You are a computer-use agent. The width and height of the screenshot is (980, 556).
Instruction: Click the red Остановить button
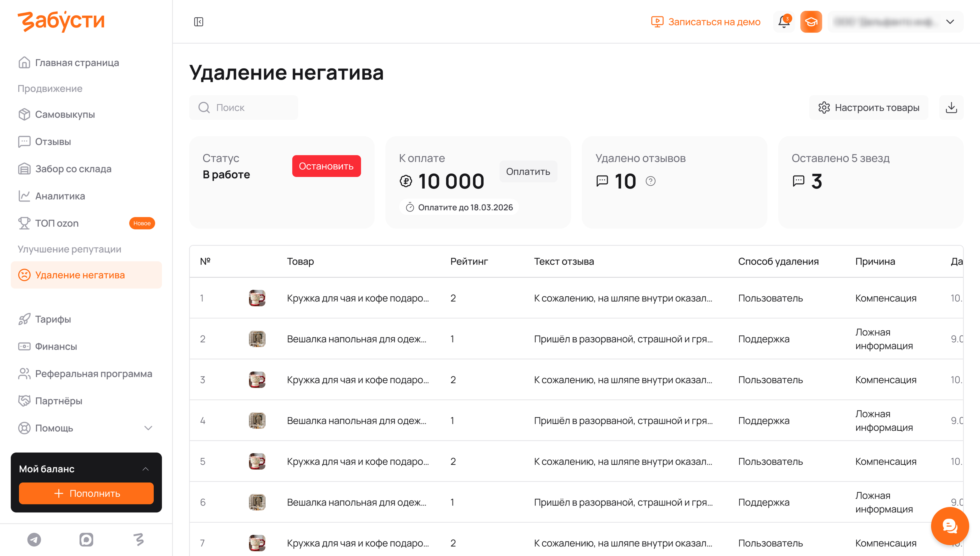pyautogui.click(x=326, y=166)
